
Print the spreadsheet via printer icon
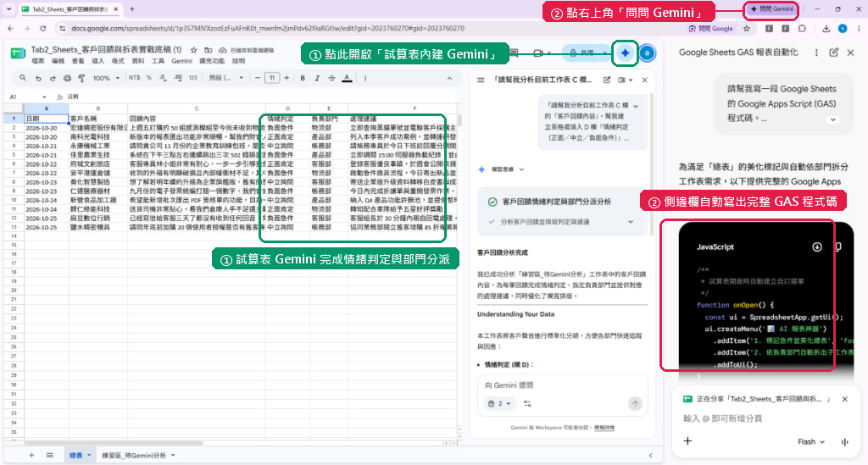pyautogui.click(x=67, y=78)
